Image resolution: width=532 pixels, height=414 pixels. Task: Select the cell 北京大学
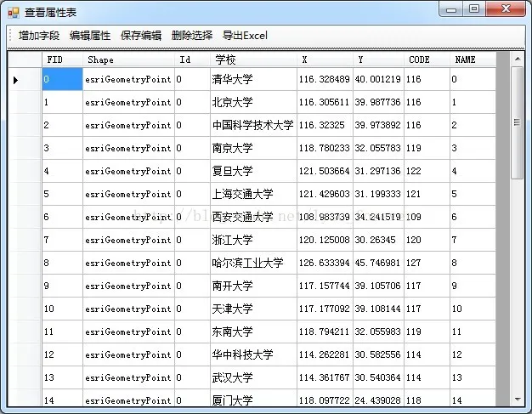(x=253, y=102)
